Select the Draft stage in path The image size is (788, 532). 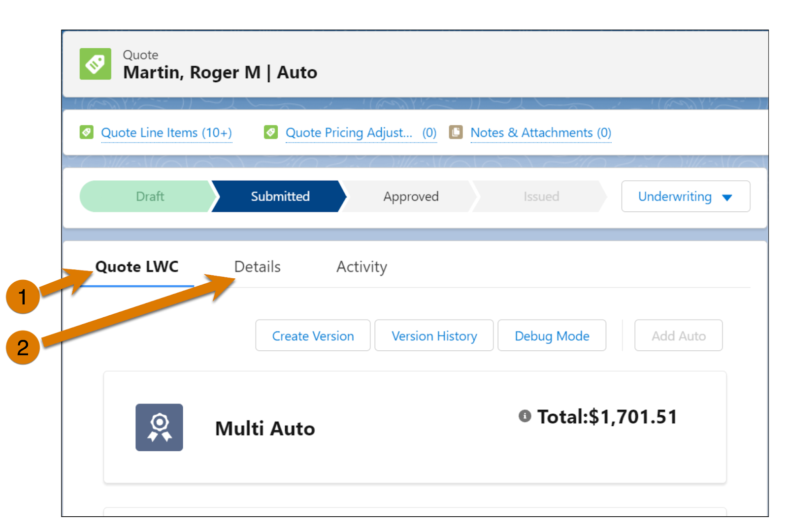148,197
